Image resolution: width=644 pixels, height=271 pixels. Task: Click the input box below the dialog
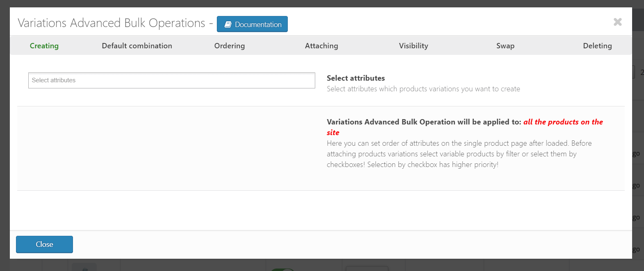[x=367, y=268]
